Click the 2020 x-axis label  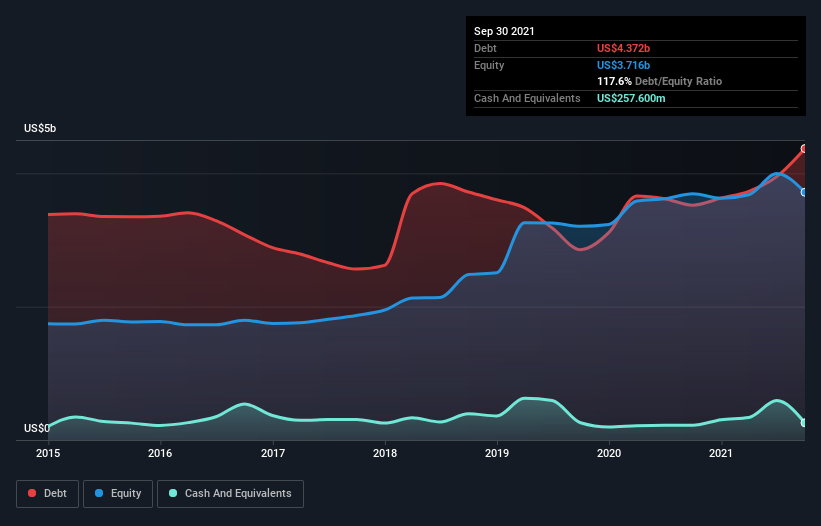click(x=609, y=453)
